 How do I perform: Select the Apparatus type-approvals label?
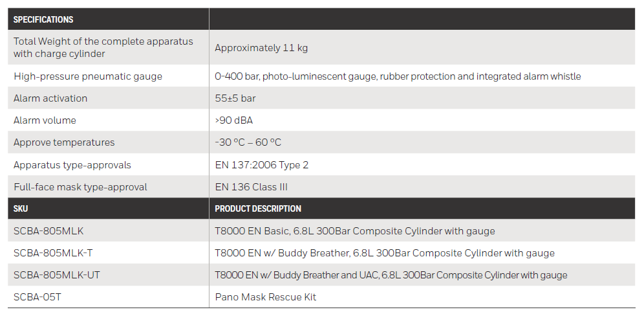point(72,165)
